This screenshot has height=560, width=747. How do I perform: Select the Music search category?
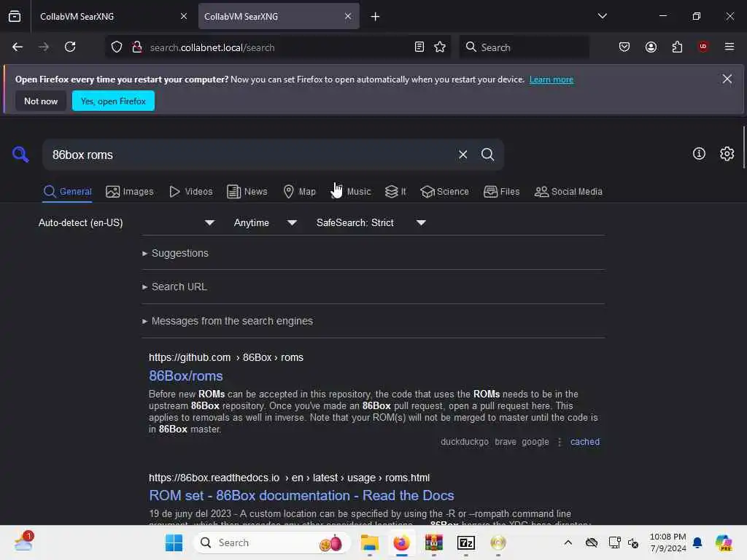[351, 192]
